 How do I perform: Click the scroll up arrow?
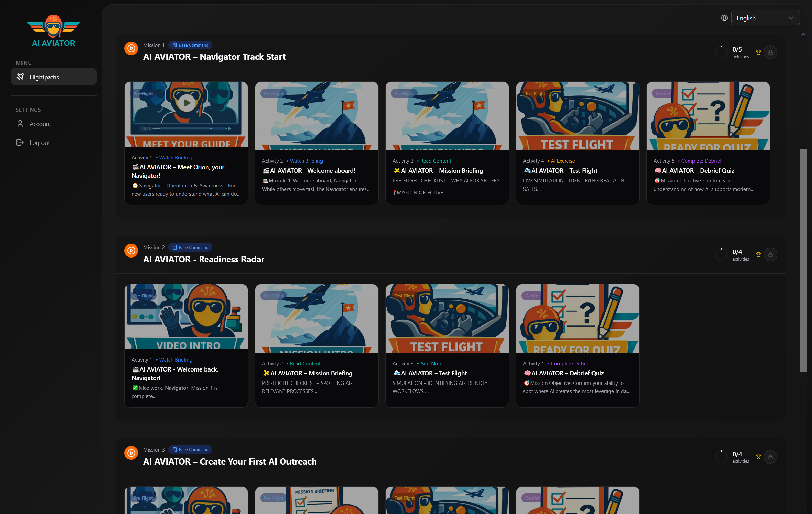tap(803, 34)
